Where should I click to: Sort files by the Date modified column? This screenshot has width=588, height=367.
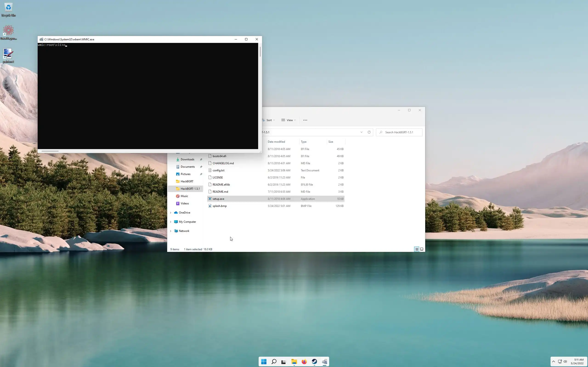pos(276,142)
